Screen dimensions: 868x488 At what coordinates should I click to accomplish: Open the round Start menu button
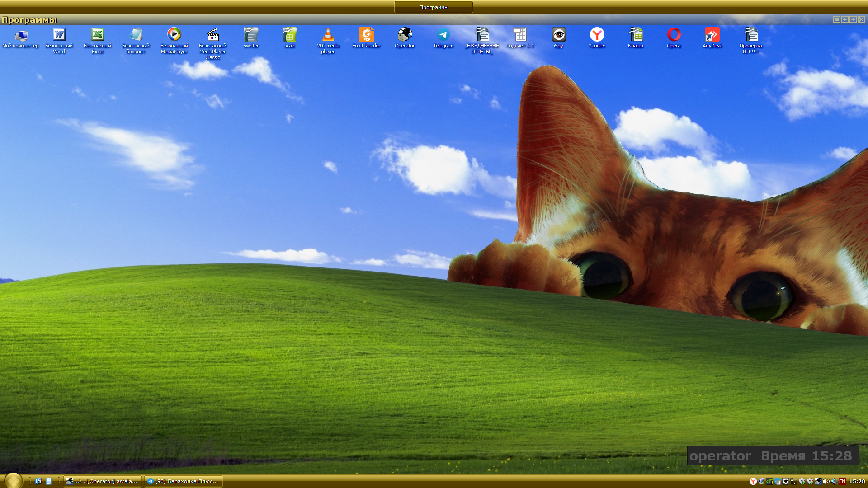tap(13, 480)
